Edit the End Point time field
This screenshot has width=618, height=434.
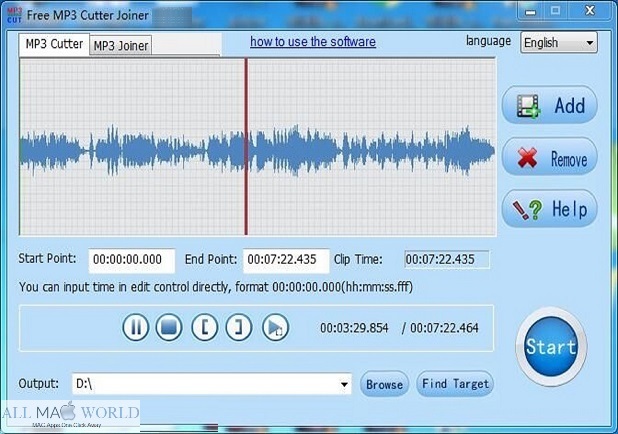pos(286,260)
